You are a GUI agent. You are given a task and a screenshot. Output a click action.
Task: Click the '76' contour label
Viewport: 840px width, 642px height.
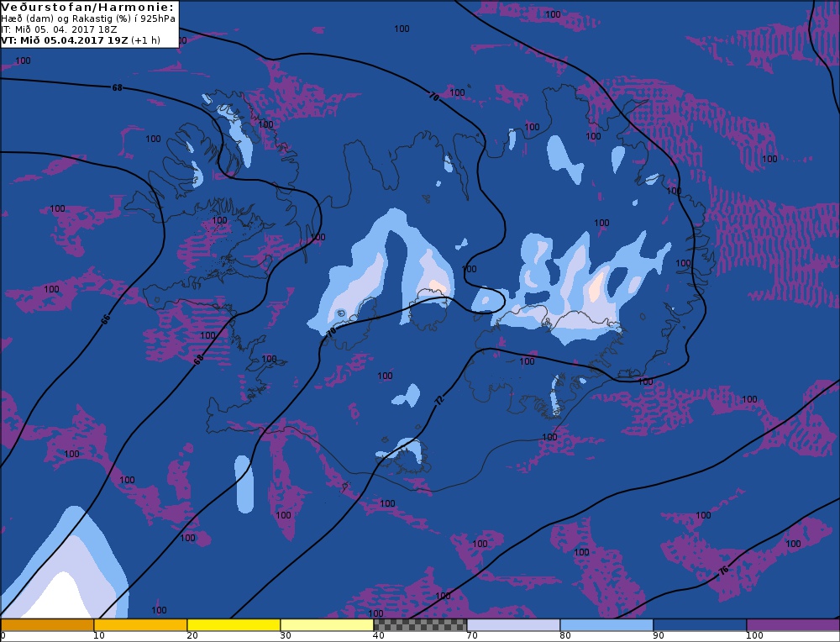tap(724, 571)
